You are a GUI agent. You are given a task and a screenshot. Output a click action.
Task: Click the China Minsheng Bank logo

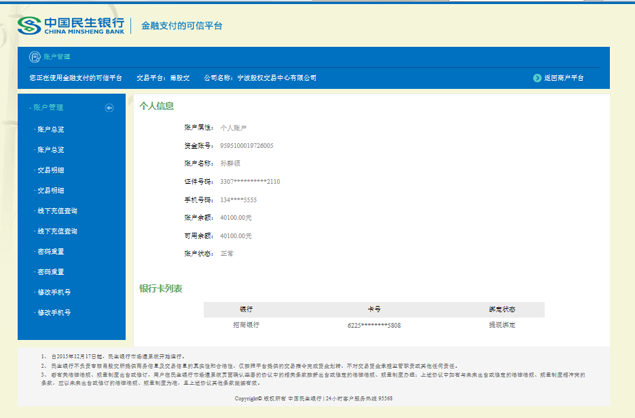tap(71, 26)
